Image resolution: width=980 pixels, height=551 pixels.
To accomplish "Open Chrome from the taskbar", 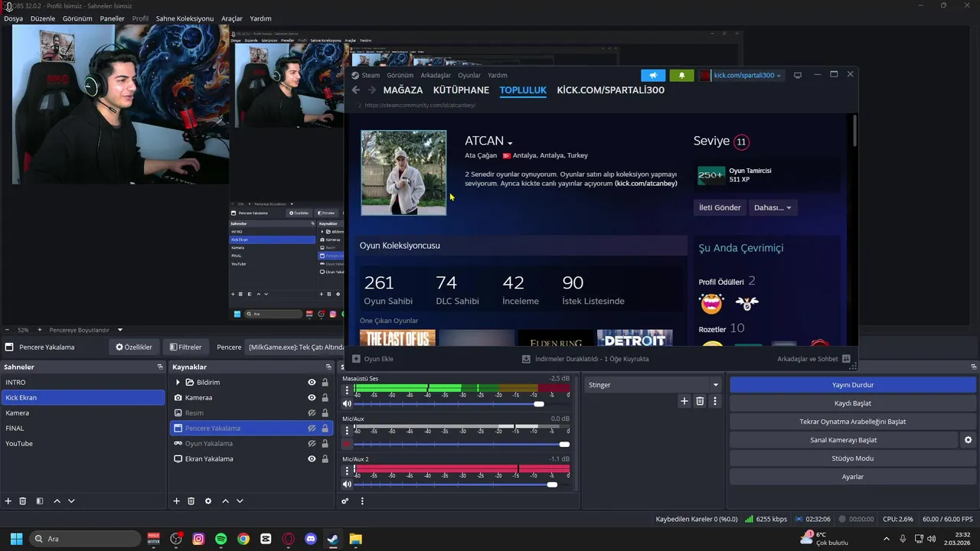I will pyautogui.click(x=243, y=539).
